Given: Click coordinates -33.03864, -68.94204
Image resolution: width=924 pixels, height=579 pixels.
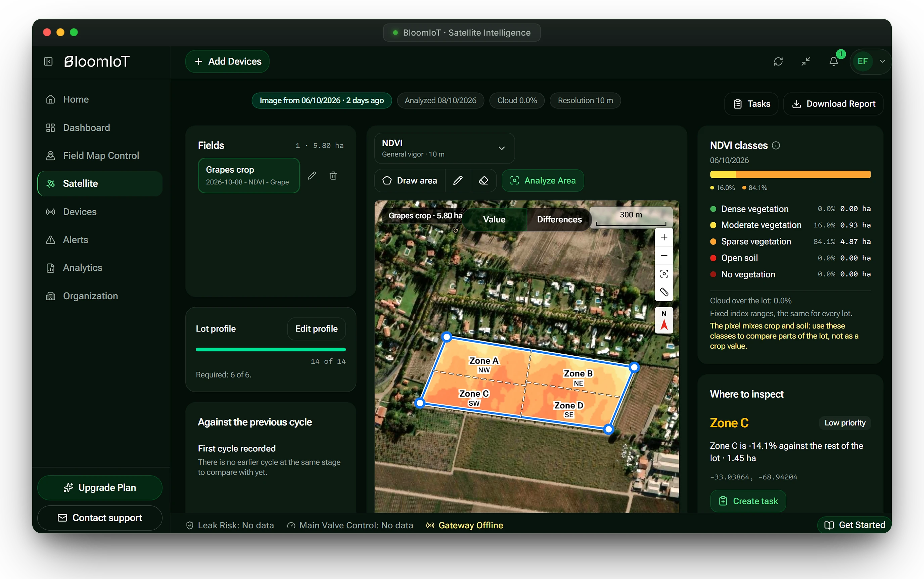Looking at the screenshot, I should click(x=753, y=477).
